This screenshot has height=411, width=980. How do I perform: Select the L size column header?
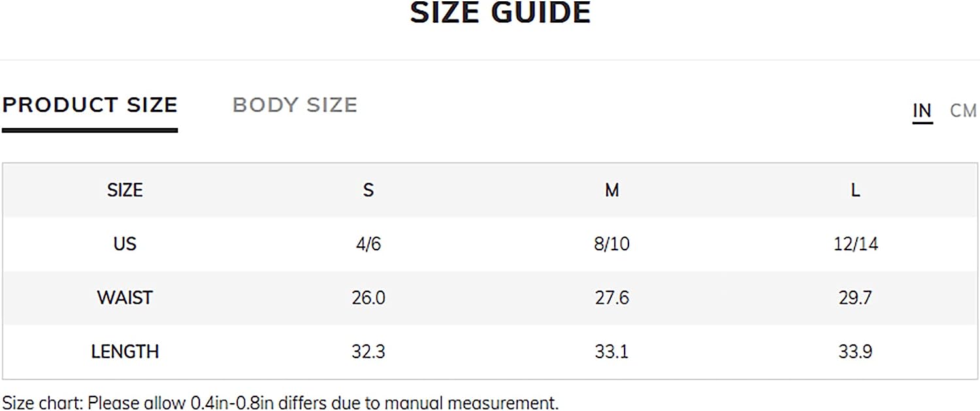coord(855,190)
